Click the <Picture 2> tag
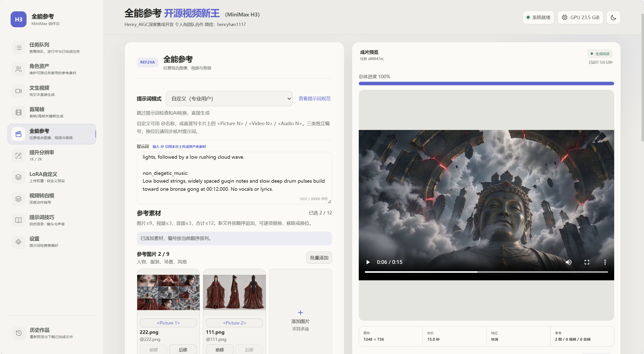The width and height of the screenshot is (644, 354). click(234, 323)
